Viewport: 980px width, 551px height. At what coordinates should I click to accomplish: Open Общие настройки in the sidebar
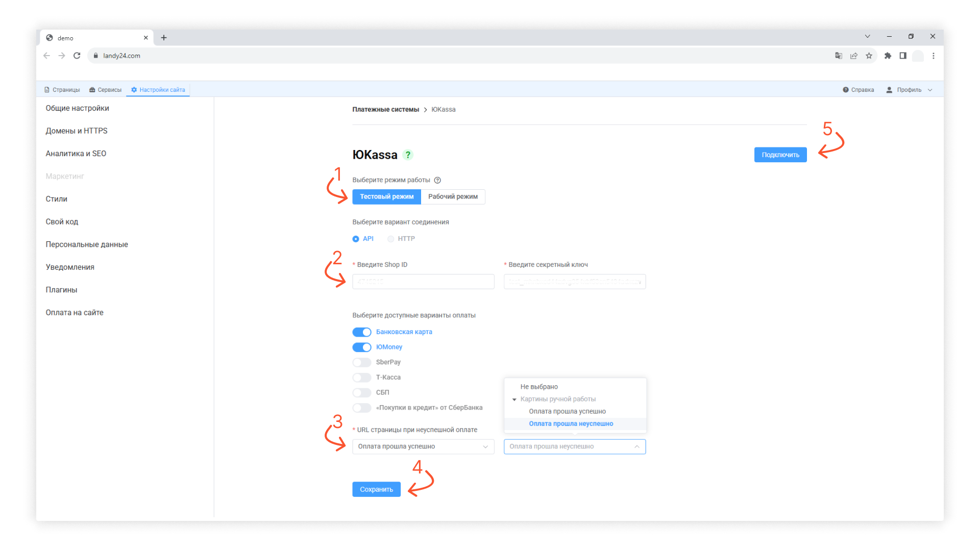click(78, 108)
